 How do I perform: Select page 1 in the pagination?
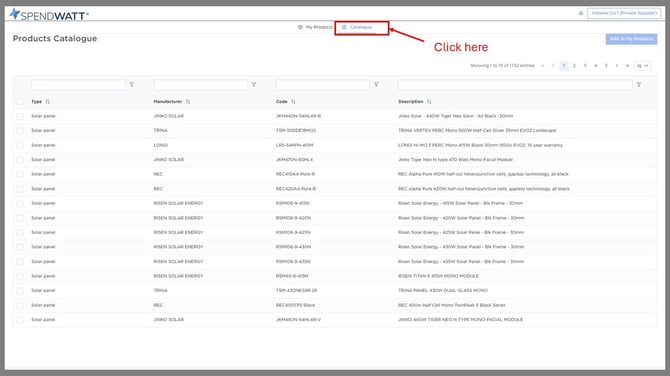tap(564, 66)
